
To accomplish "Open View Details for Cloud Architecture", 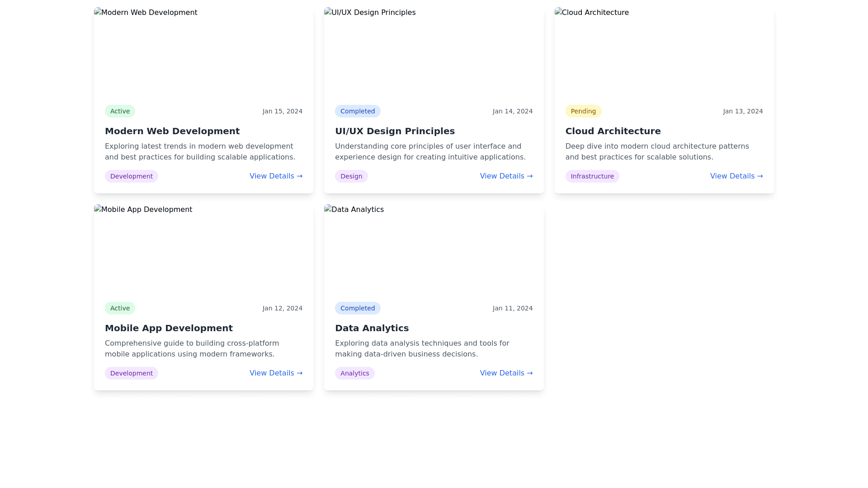I will [x=736, y=176].
